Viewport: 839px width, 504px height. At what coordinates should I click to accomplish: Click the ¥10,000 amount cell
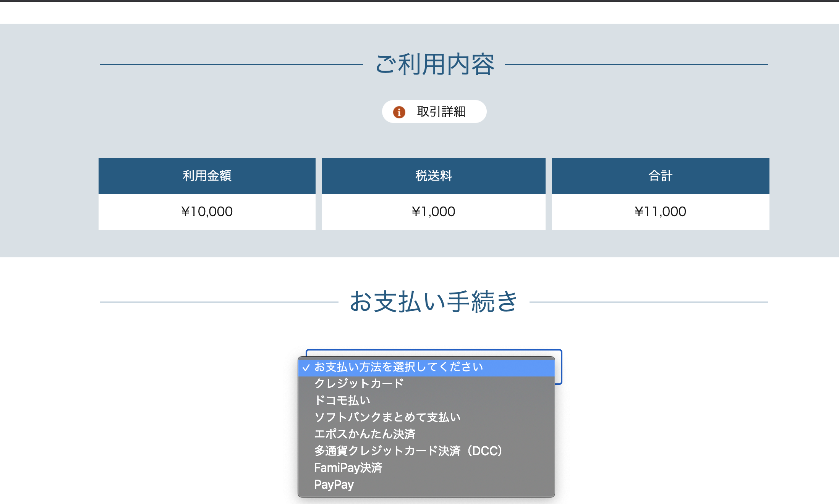(x=207, y=212)
